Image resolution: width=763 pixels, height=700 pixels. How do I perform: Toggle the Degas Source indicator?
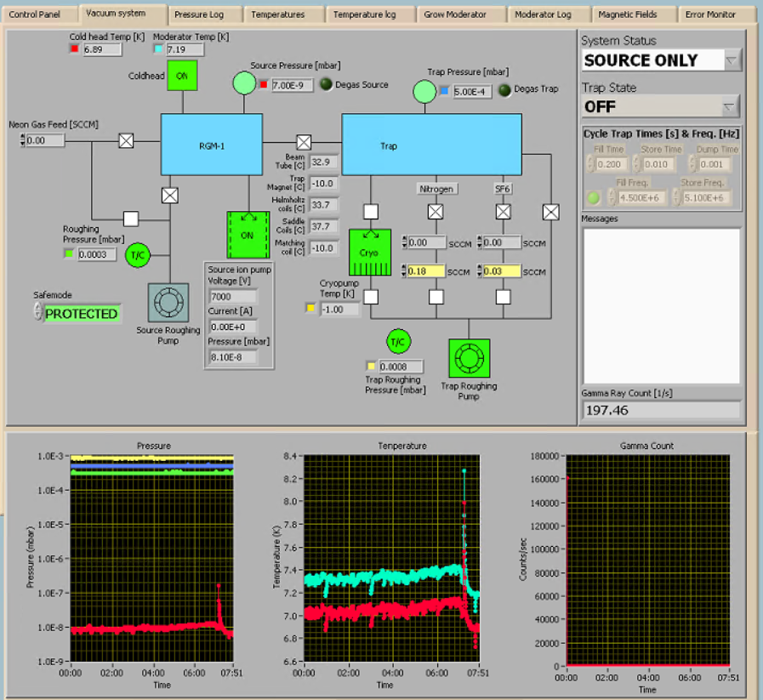click(x=325, y=84)
